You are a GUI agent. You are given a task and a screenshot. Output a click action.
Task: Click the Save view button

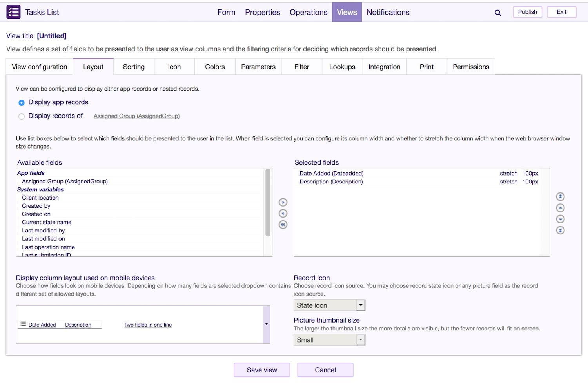(x=262, y=370)
